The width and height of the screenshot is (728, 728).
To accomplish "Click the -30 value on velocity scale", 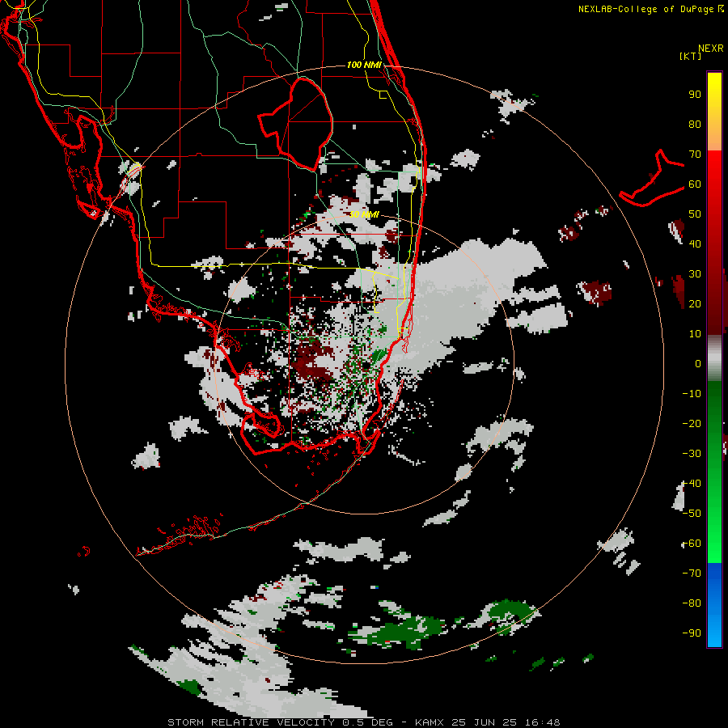I will (x=692, y=454).
